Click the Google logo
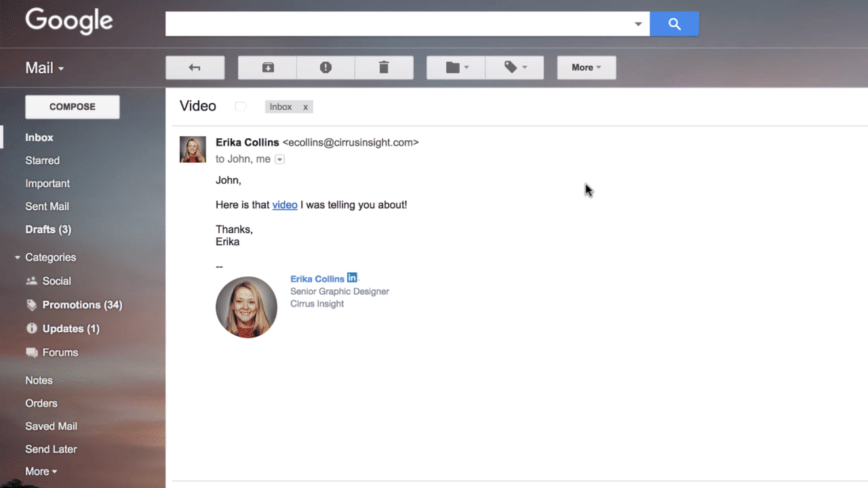The height and width of the screenshot is (488, 868). click(69, 22)
